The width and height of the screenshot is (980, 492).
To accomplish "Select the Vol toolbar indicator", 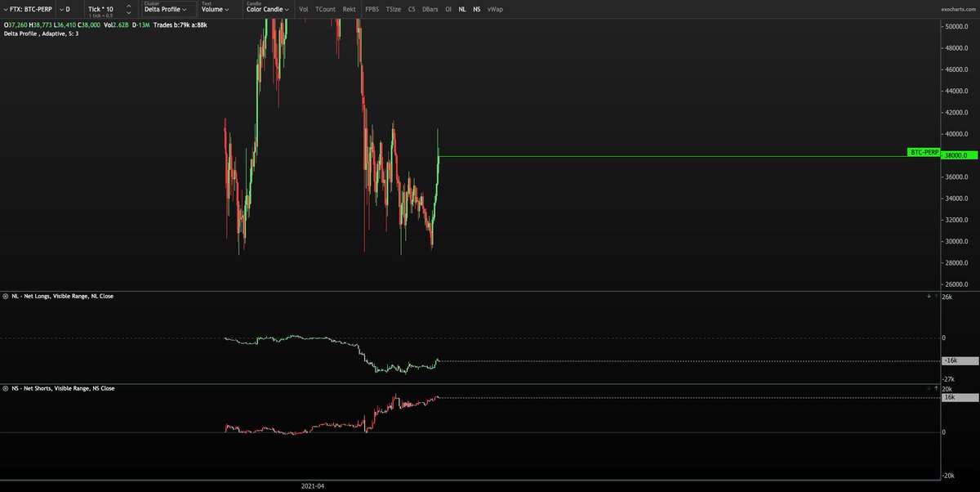I will [x=302, y=9].
